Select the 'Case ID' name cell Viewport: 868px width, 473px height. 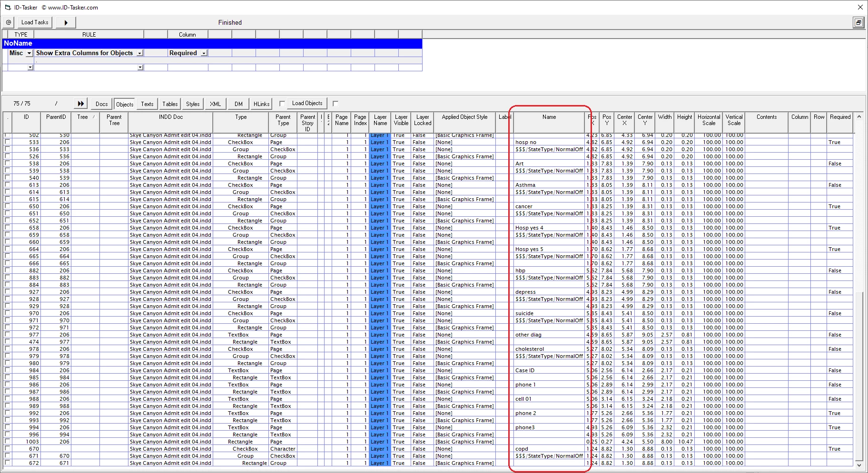pyautogui.click(x=549, y=370)
